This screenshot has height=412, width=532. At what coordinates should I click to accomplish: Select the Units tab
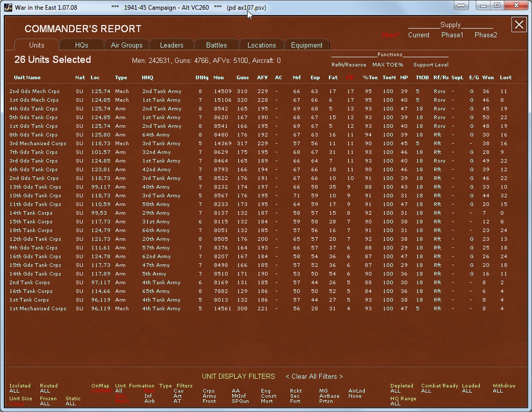(x=37, y=45)
